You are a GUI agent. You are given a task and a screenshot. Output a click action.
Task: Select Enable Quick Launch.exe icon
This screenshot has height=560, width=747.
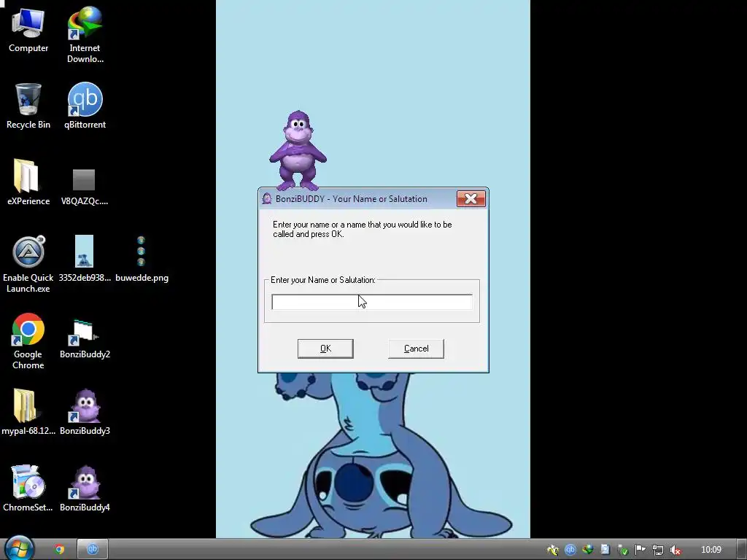pos(28,264)
